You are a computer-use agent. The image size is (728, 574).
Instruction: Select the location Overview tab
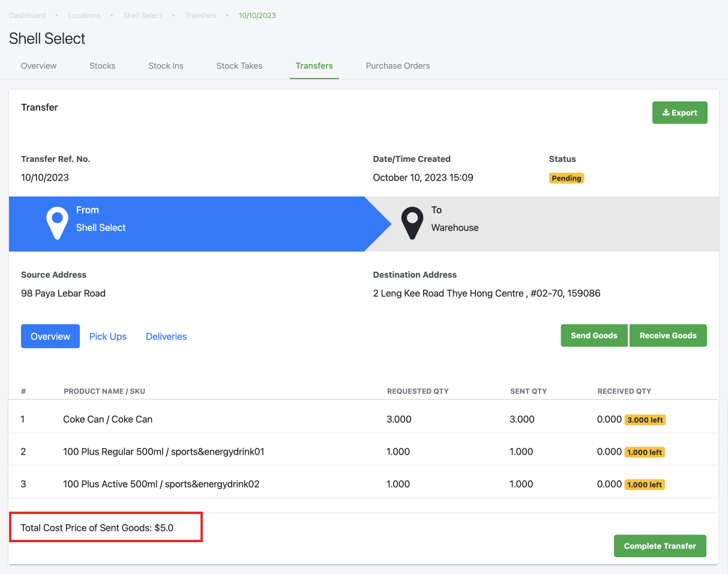coord(39,66)
